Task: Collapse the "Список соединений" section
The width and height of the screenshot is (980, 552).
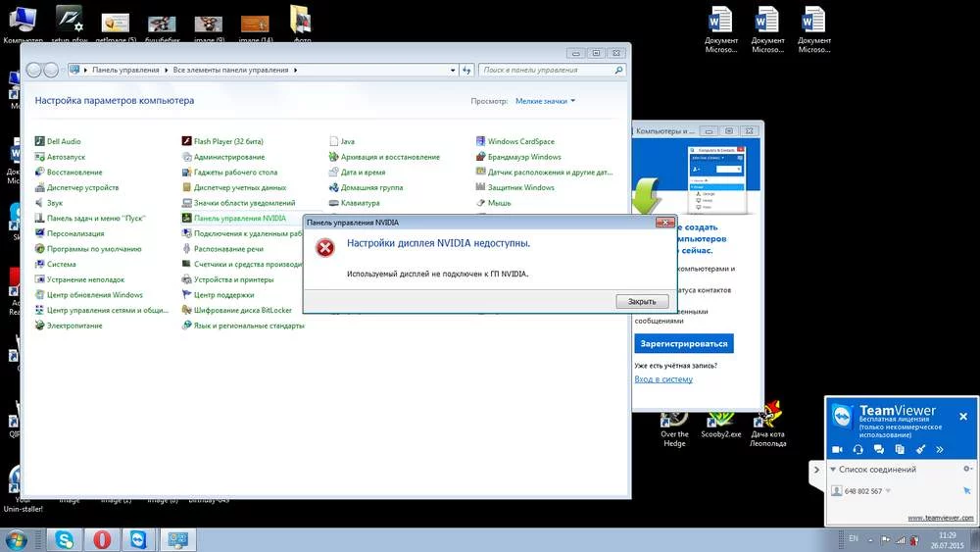Action: [x=834, y=470]
